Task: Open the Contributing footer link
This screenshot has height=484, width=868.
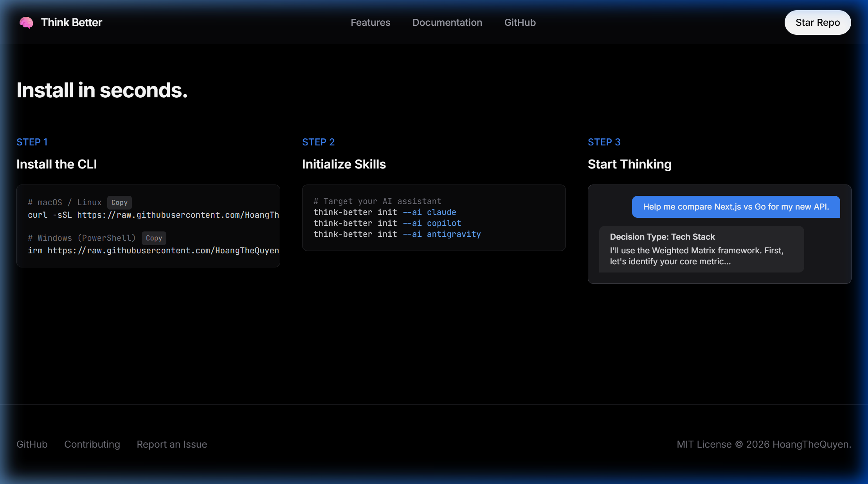Action: coord(92,444)
